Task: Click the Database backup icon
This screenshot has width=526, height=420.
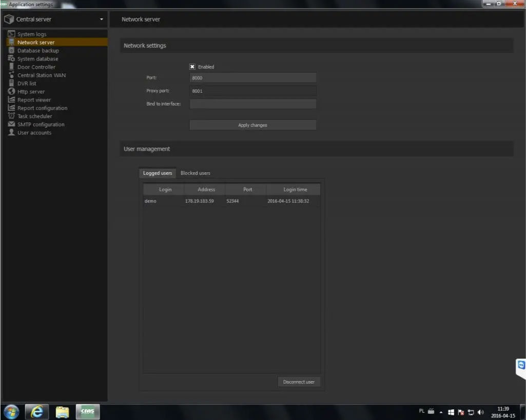Action: 11,51
